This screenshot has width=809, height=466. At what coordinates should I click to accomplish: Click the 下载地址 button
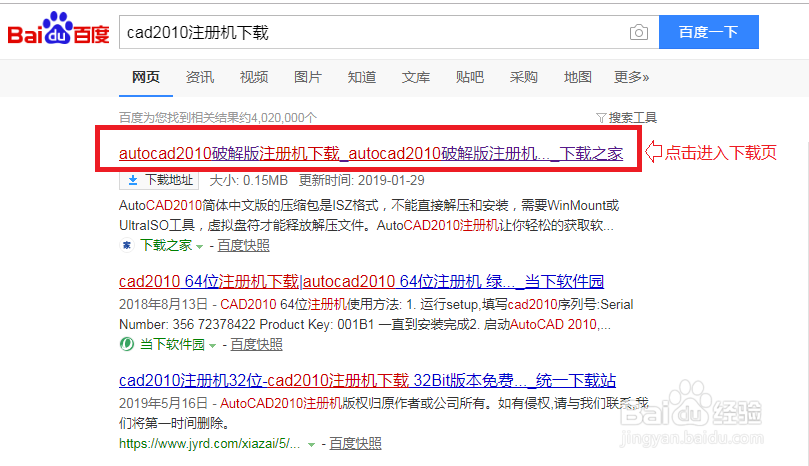click(159, 180)
